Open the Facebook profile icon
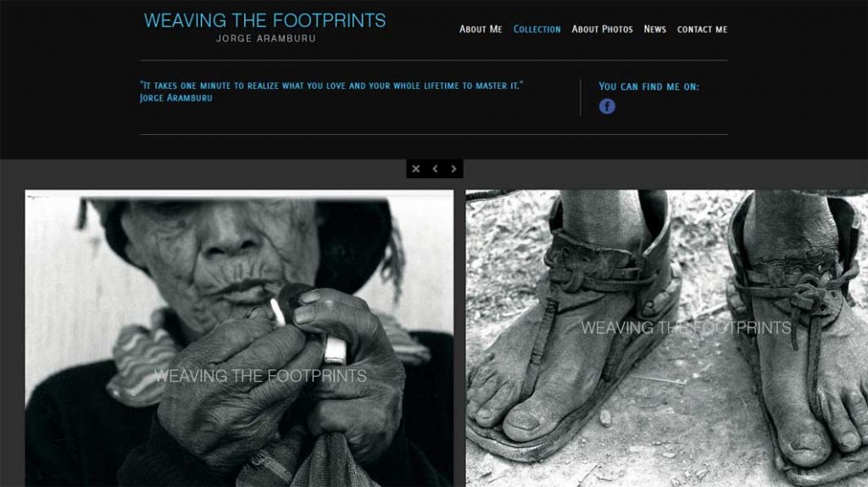 [607, 106]
